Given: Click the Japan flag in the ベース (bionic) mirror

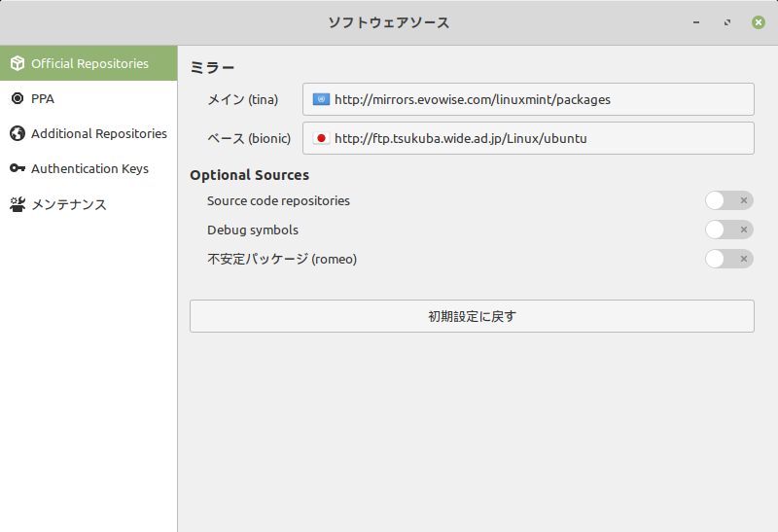Looking at the screenshot, I should (x=321, y=138).
